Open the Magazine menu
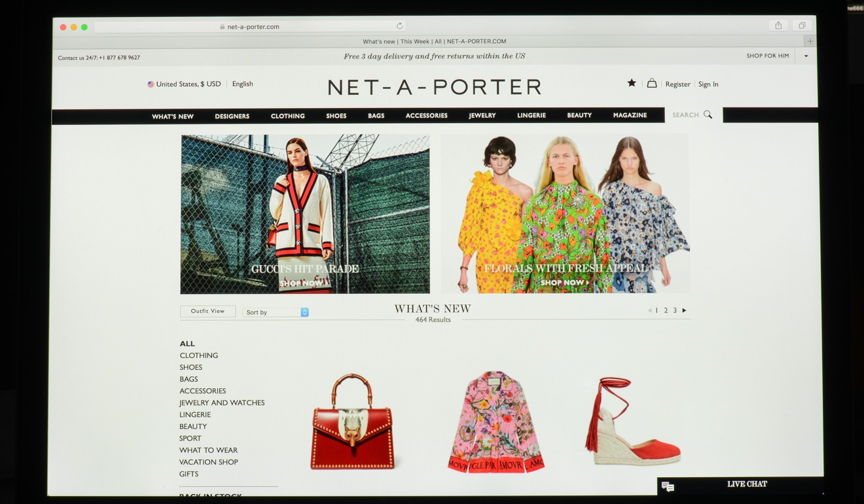Image resolution: width=864 pixels, height=504 pixels. point(630,115)
